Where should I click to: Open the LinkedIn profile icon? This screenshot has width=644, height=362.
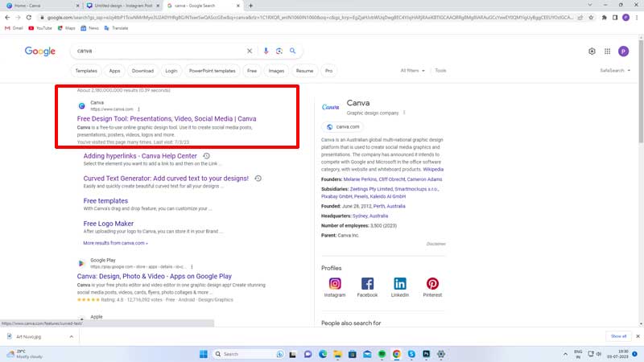[x=399, y=284]
